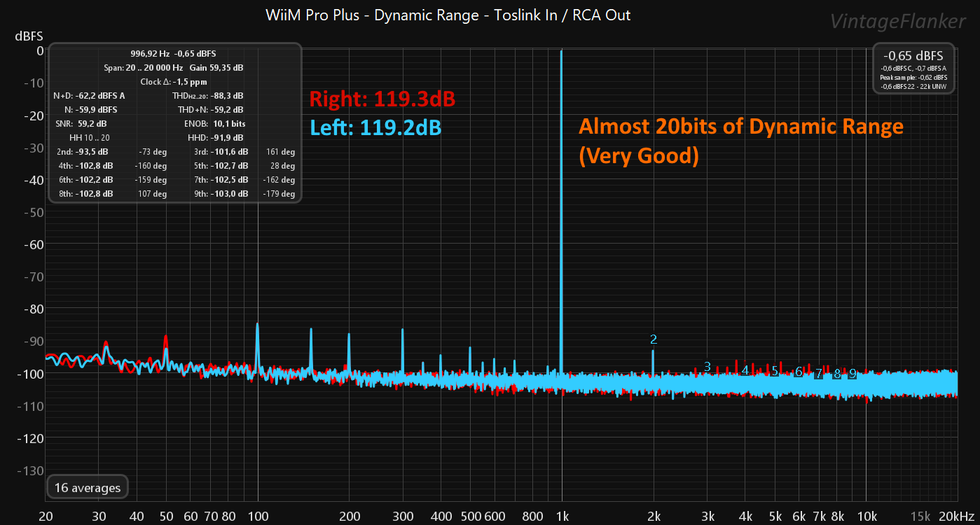Click the Peak sample: -0,62 dBFS line

(x=913, y=77)
